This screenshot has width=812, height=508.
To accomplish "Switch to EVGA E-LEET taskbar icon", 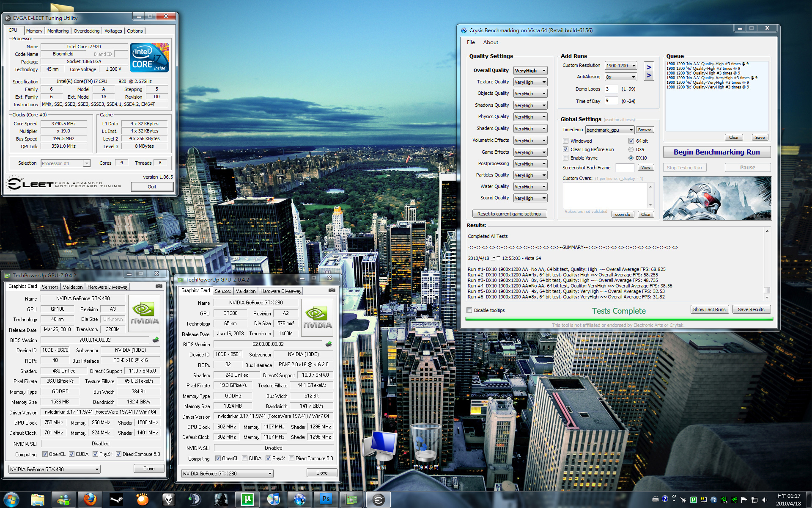I will (x=379, y=500).
